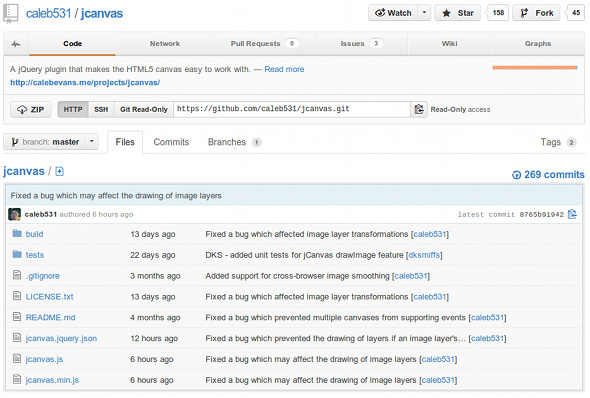590x398 pixels.
Task: Open caleb531 user profile link in header
Action: coord(48,14)
